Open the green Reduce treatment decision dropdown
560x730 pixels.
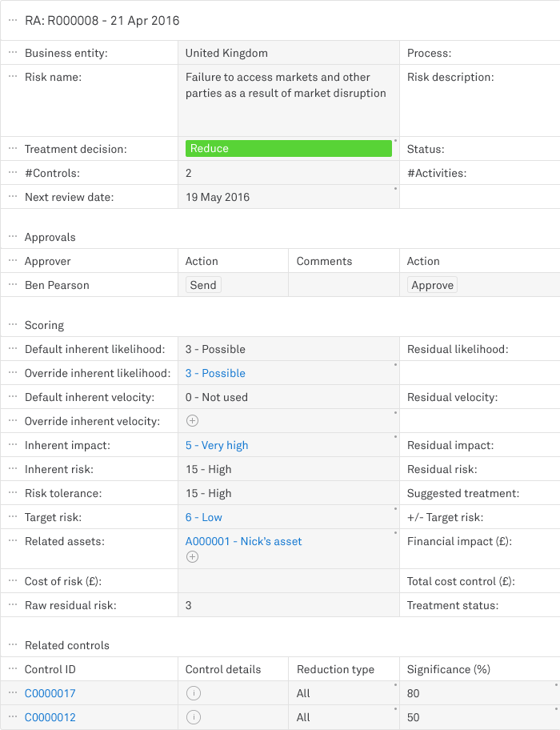coord(288,148)
